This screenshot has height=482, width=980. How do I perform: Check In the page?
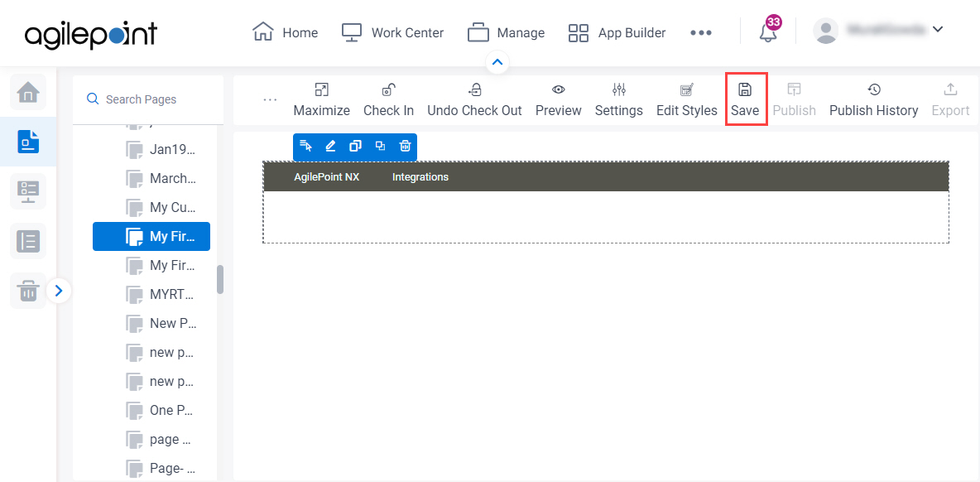pyautogui.click(x=389, y=100)
